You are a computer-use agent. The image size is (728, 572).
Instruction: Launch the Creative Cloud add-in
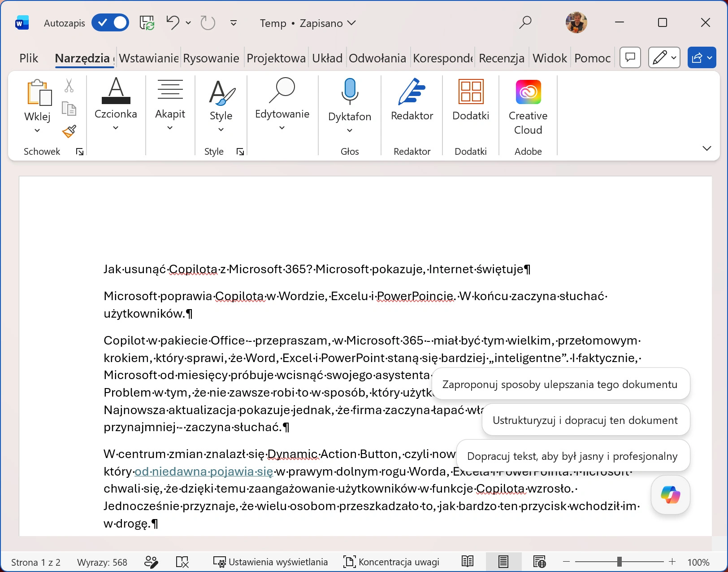pos(528,107)
